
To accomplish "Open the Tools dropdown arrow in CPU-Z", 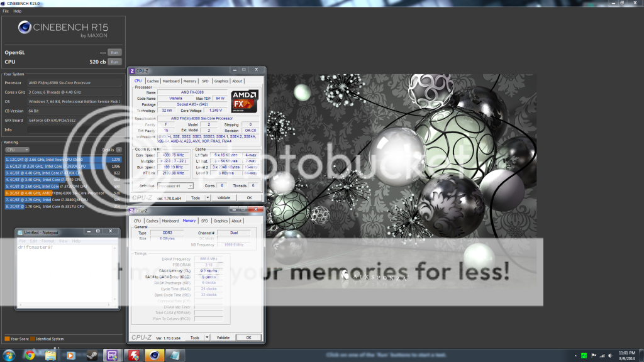I will [208, 198].
